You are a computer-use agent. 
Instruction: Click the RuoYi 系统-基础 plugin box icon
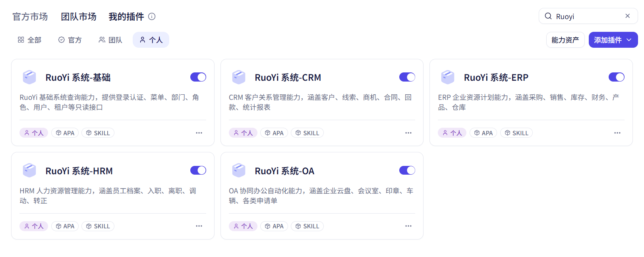[x=29, y=77]
